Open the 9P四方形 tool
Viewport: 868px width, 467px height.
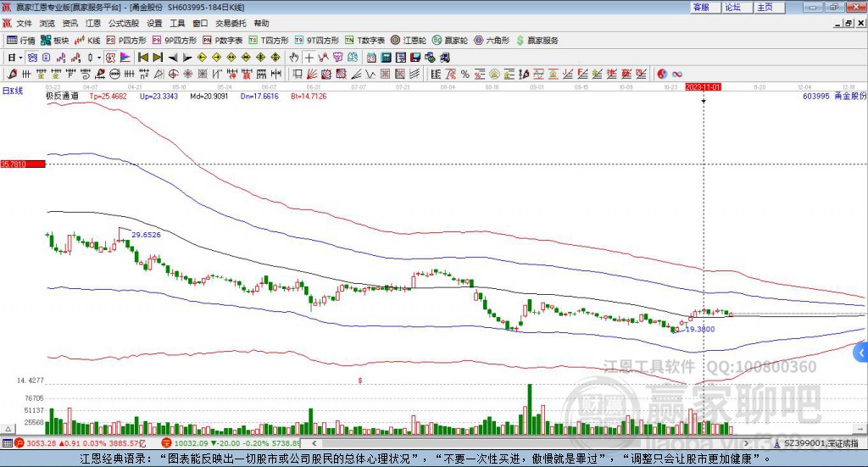(x=175, y=41)
